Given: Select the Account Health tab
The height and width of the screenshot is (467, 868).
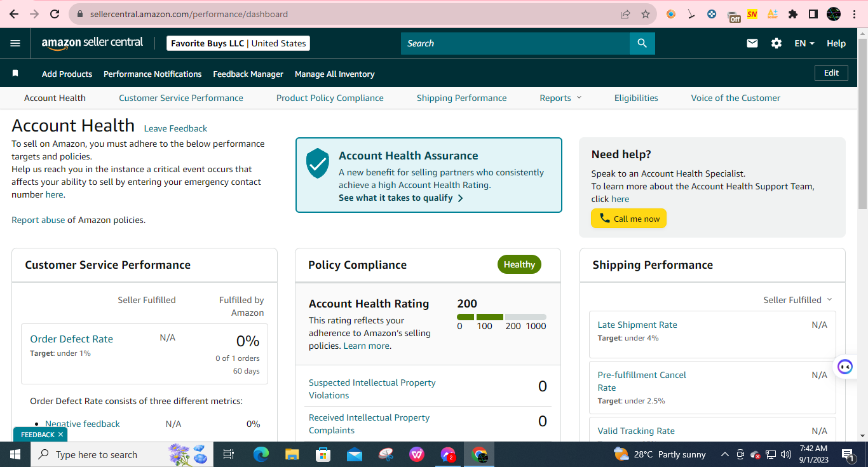Looking at the screenshot, I should pos(55,98).
